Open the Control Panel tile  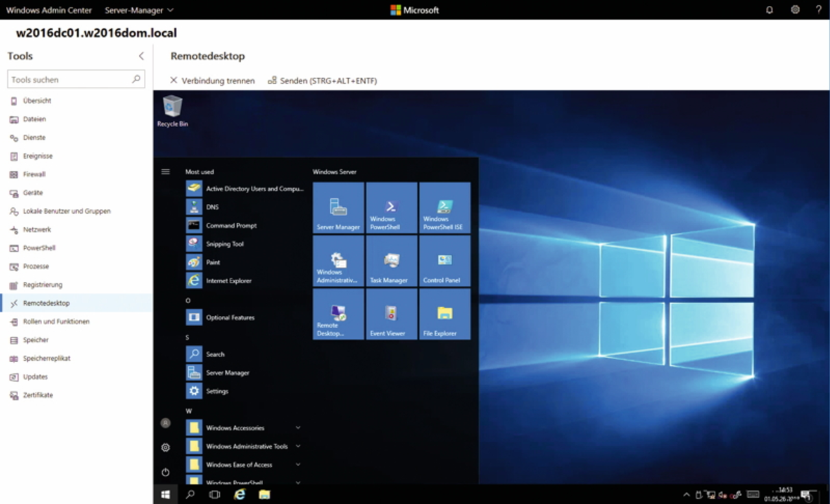tap(445, 260)
